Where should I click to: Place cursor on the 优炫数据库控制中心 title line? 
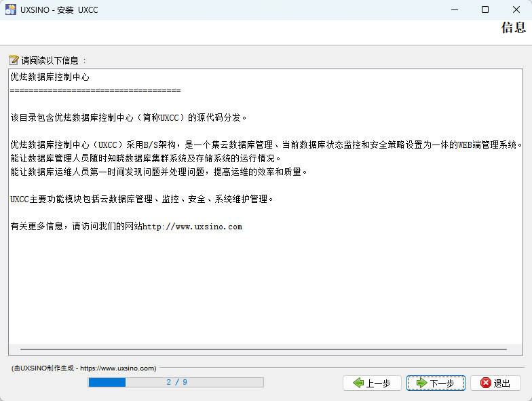50,77
